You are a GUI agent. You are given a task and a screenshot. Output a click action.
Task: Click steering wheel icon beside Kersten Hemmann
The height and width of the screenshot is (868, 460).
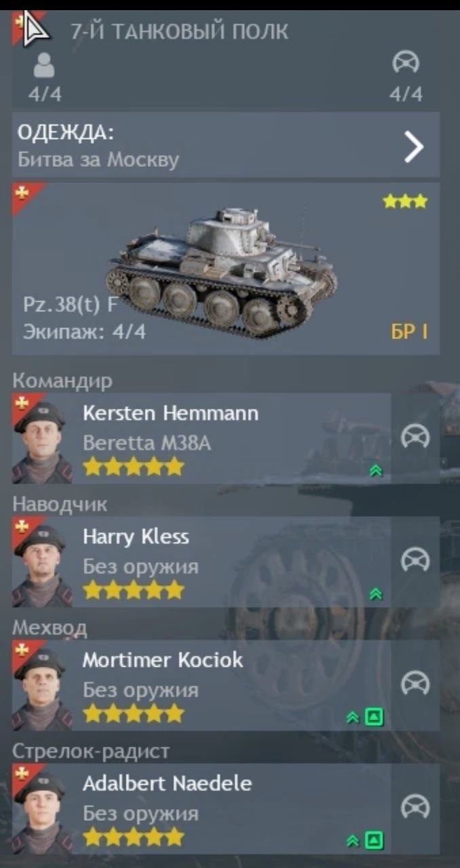pyautogui.click(x=415, y=437)
